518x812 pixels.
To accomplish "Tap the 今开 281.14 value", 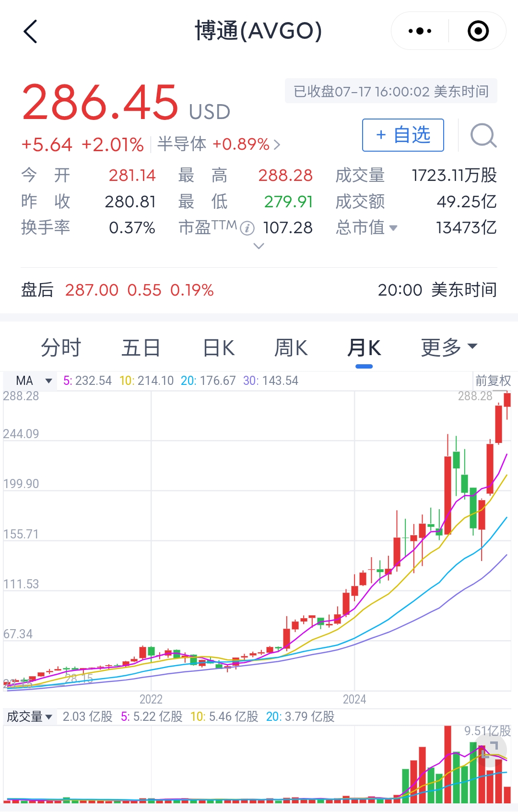I will [132, 176].
